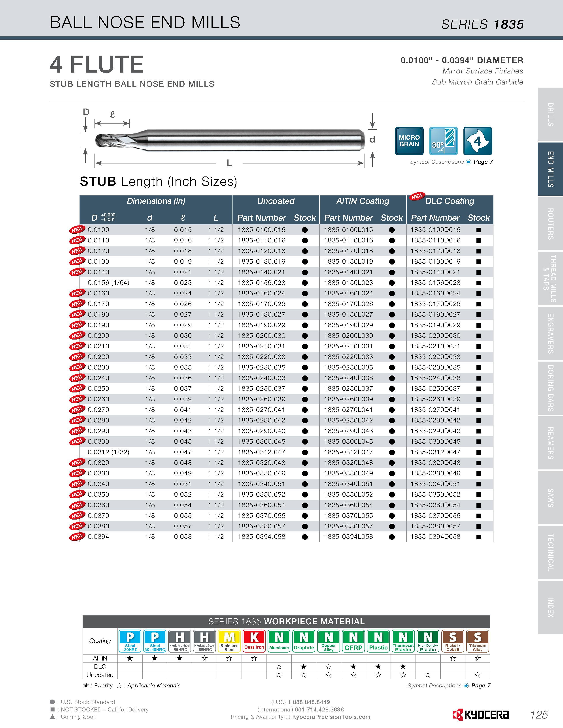
Task: Select the H Hardened Steel ~68HRC icon
Action: (204, 641)
